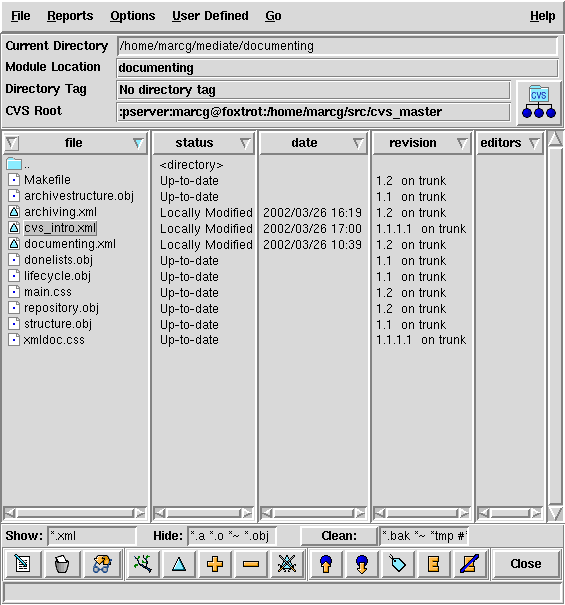565x605 pixels.
Task: Click the blue triangle diff icon
Action: (179, 564)
